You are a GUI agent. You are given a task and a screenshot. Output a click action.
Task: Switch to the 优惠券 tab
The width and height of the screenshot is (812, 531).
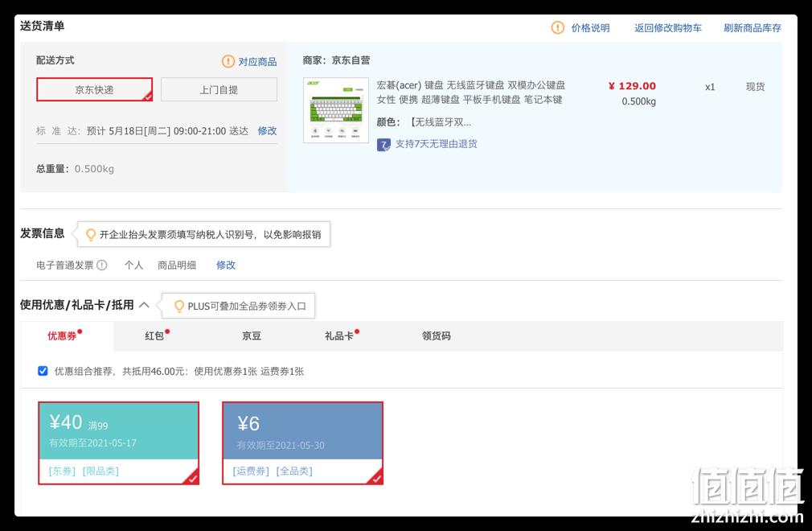[65, 335]
